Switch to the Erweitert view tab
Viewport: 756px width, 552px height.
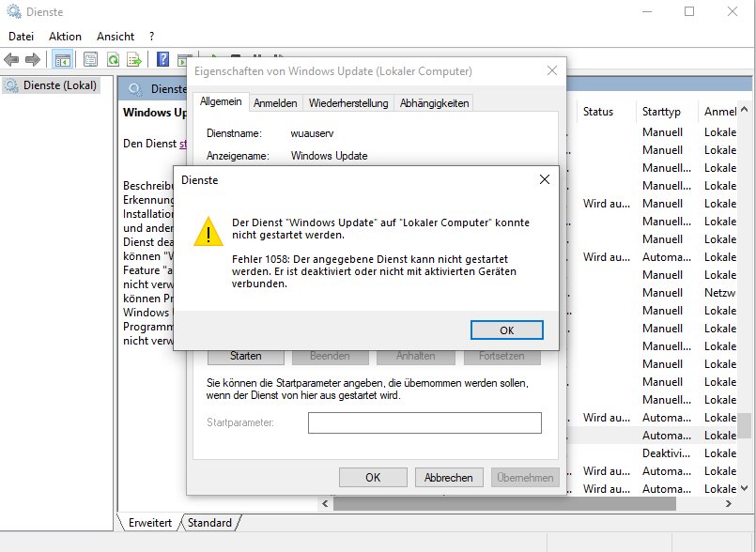150,523
